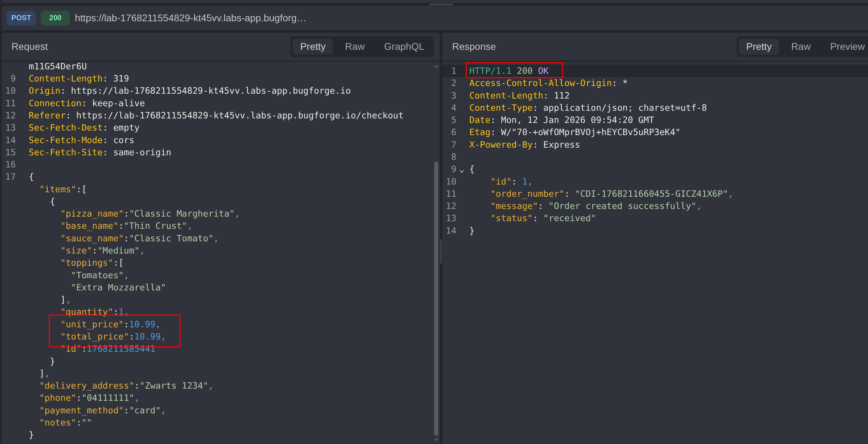Open the response Preview tab

point(847,47)
